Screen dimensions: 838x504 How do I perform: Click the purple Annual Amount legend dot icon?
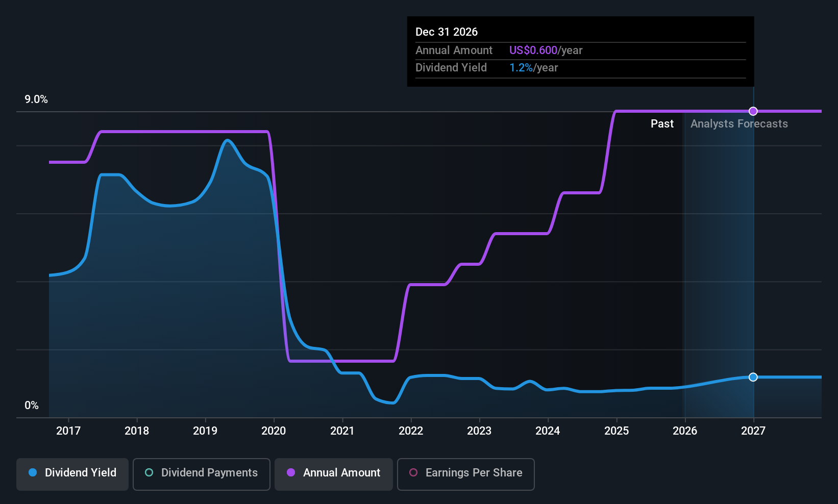290,473
